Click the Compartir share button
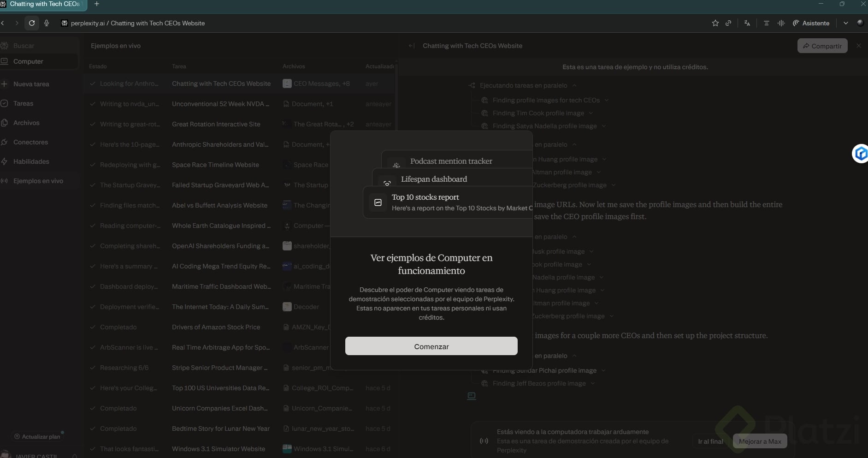 click(x=822, y=46)
